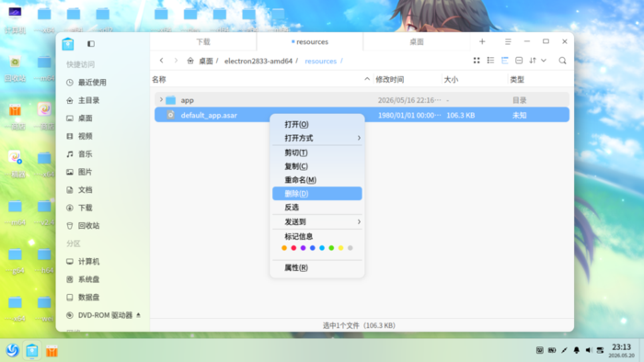Viewport: 644px width, 362px height.
Task: Tag file with red color dot
Action: [293, 248]
